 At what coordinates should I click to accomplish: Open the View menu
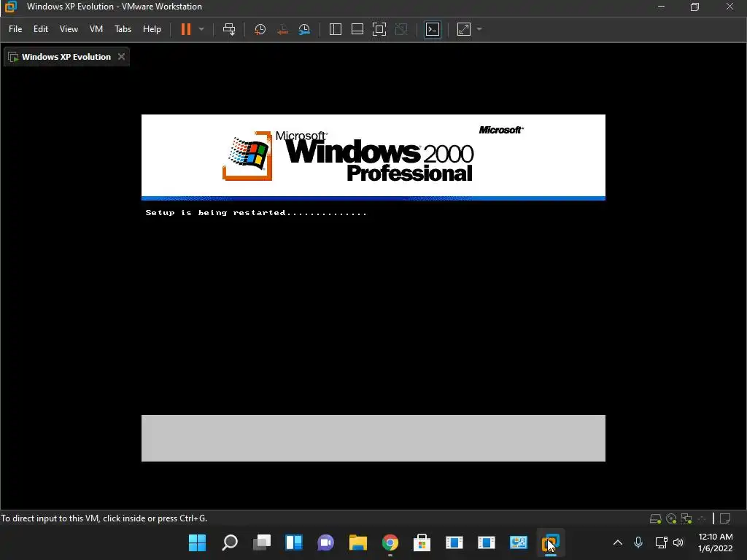click(x=69, y=29)
